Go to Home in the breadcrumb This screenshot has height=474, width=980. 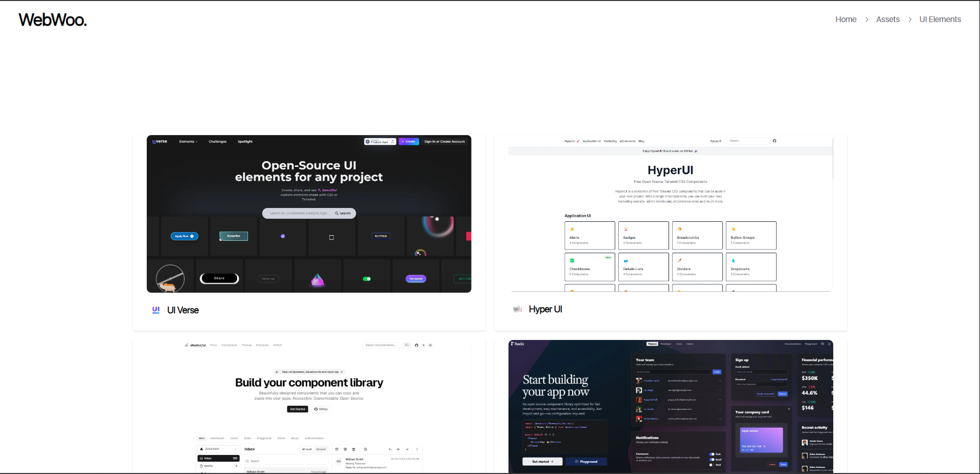coord(846,20)
